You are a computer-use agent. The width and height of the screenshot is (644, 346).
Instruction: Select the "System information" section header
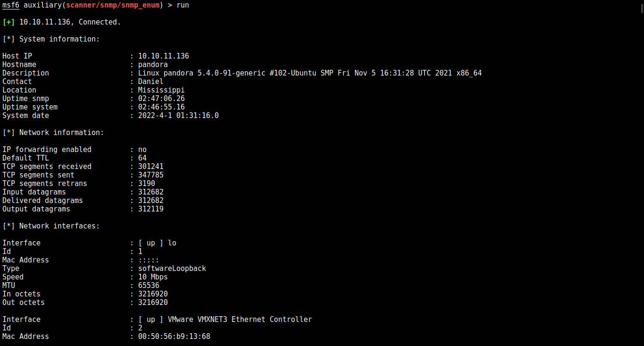[59, 39]
